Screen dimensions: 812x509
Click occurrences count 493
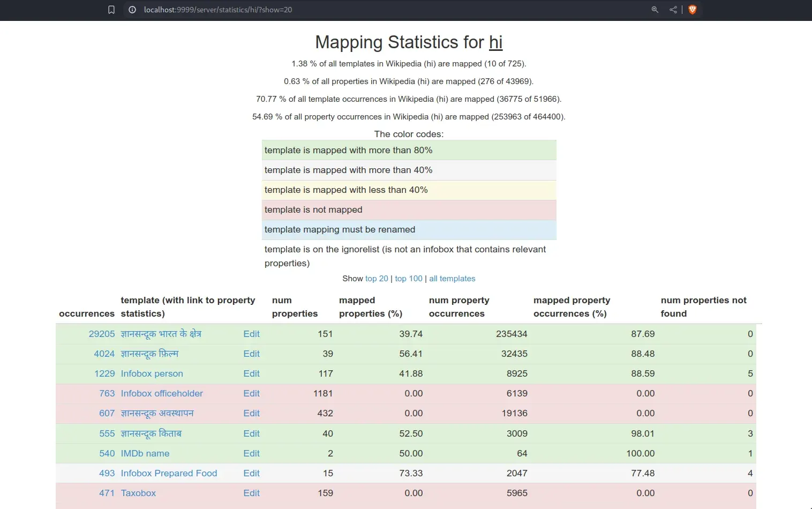(107, 473)
